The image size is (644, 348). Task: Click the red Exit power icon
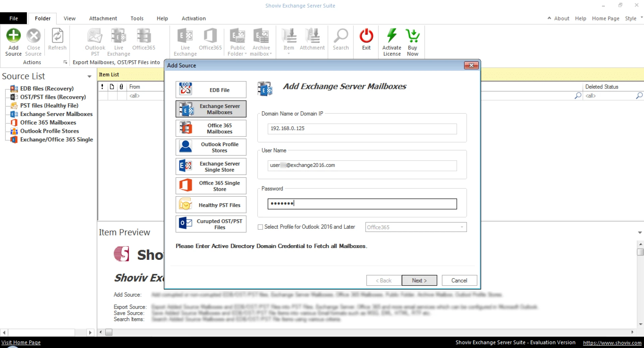point(366,36)
